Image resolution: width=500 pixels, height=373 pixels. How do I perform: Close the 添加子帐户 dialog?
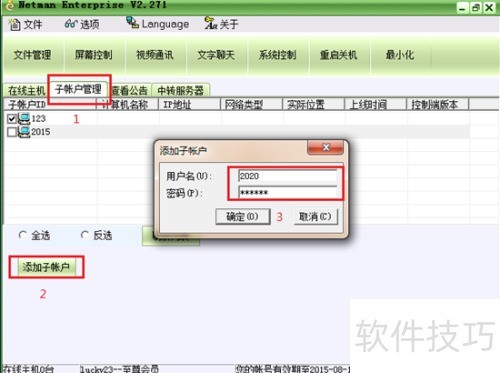(x=325, y=147)
